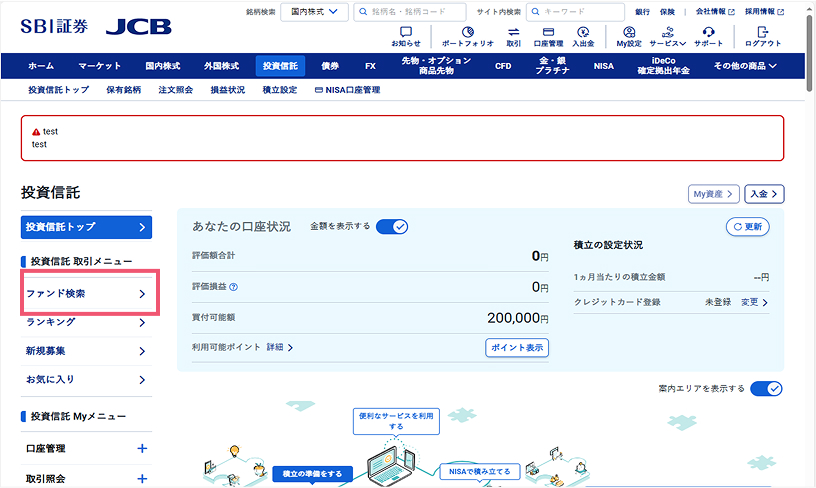Open the サービス services icon menu
Screen dimensions: 816x488
(668, 36)
